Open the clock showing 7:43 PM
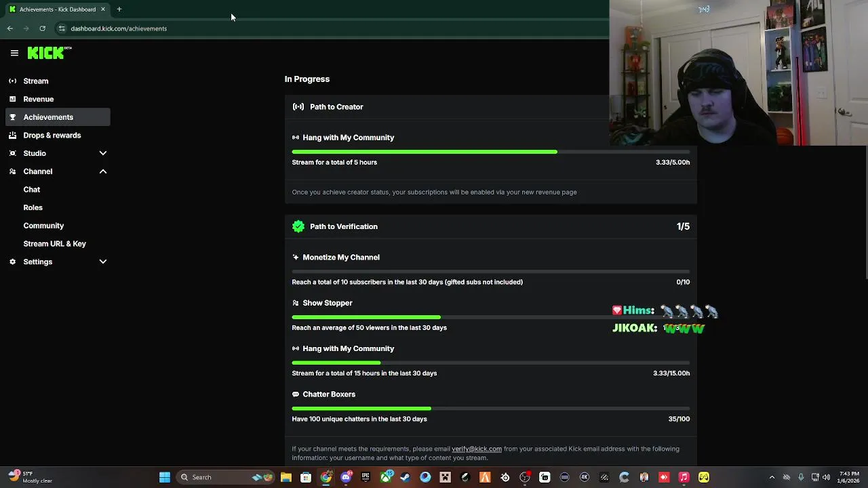This screenshot has width=868, height=488. pos(848,477)
